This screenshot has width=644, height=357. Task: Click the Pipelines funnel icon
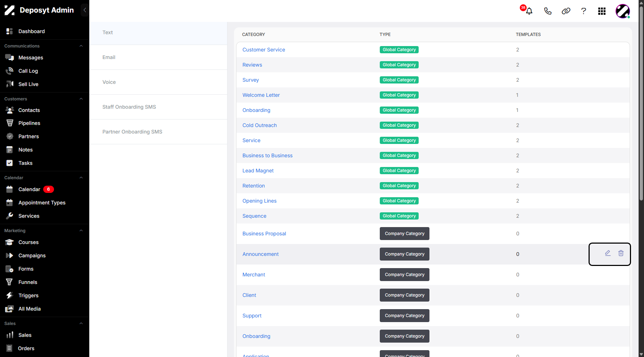[x=10, y=123]
